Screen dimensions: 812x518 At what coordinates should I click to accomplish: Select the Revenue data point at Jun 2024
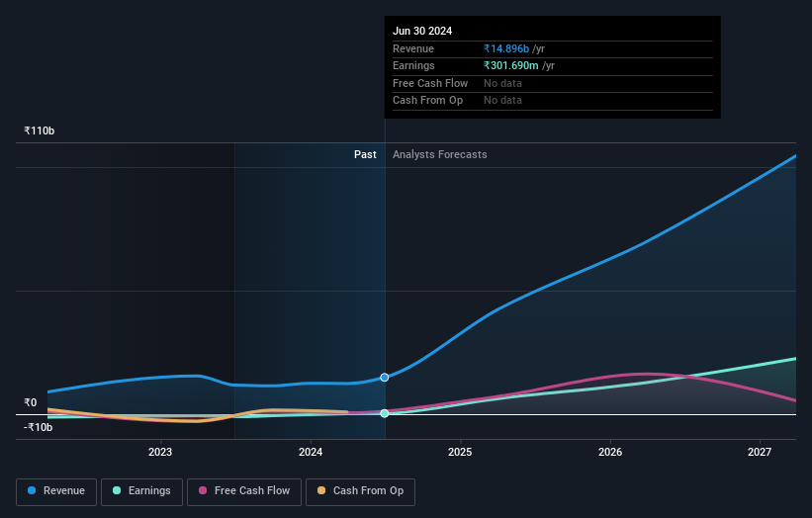tap(385, 378)
